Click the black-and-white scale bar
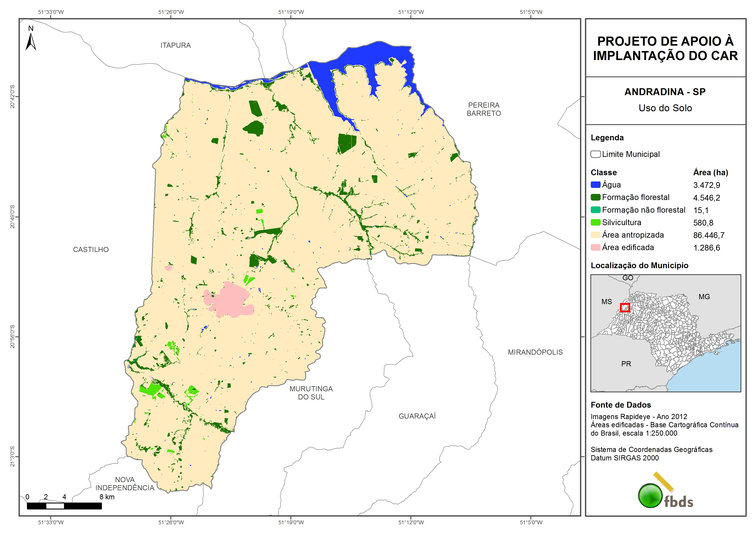This screenshot has height=534, width=756. tap(64, 506)
